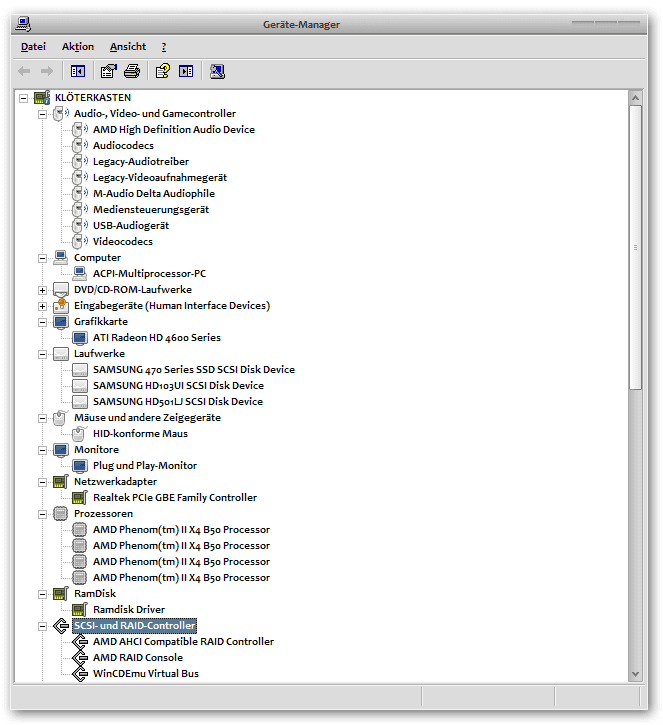
Task: Open the ? help menu
Action: click(164, 47)
